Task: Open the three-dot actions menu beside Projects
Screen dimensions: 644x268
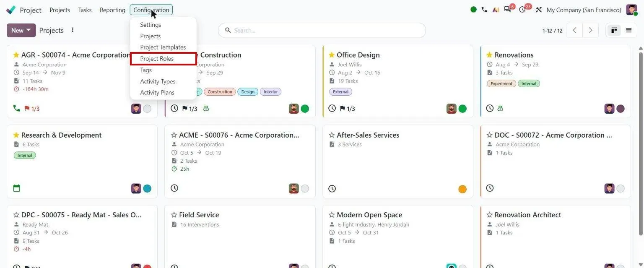Action: [73, 30]
